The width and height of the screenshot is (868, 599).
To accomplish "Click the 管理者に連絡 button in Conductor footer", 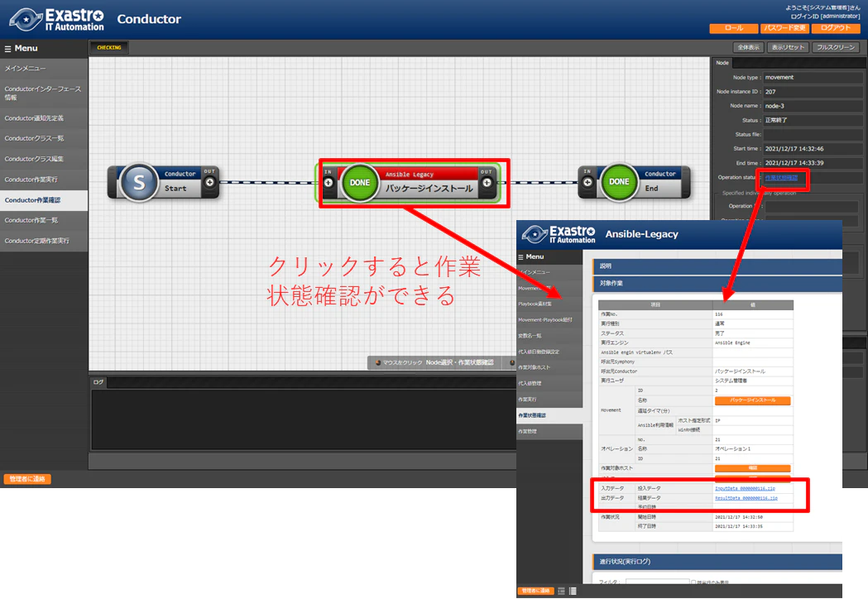I will (x=27, y=479).
